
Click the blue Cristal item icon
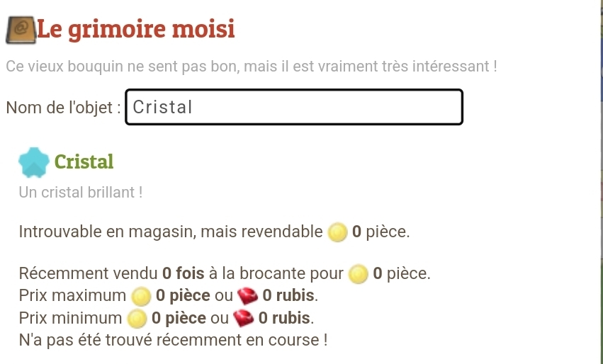click(x=35, y=161)
